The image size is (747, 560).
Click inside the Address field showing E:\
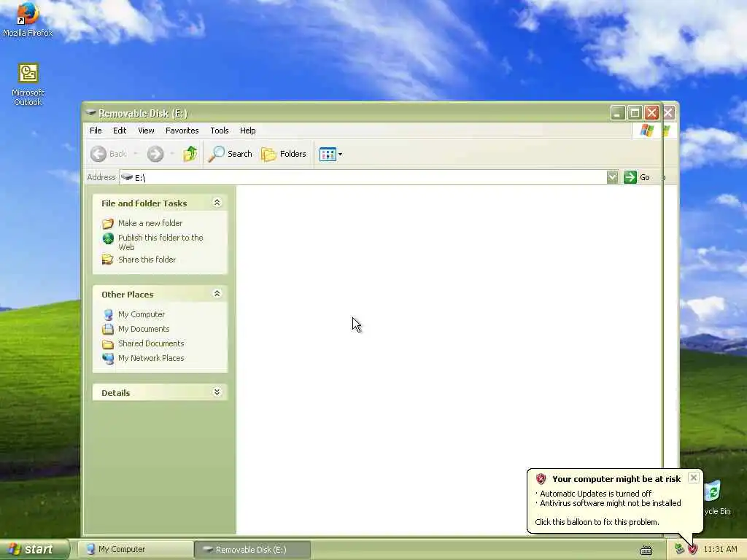[363, 177]
